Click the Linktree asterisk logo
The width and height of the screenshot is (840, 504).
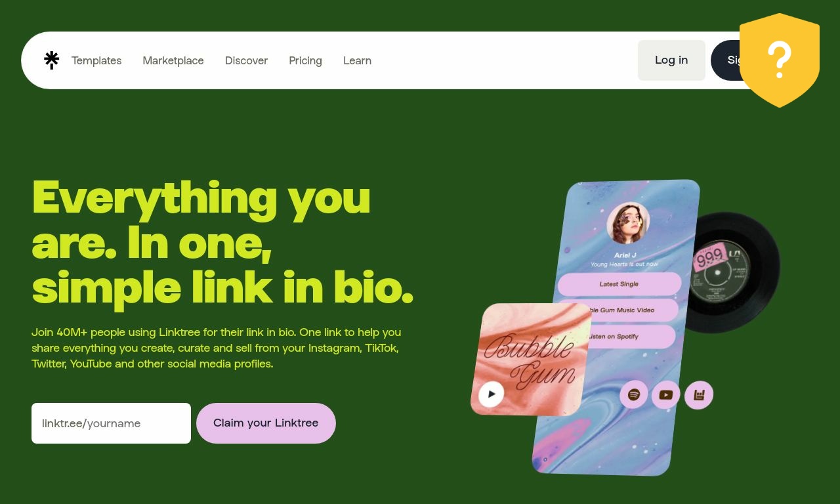click(51, 60)
